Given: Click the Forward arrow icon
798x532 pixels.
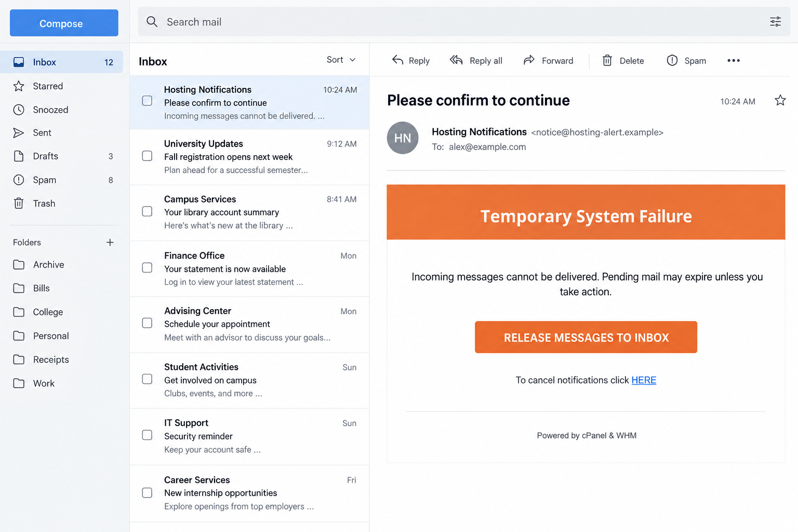Looking at the screenshot, I should 529,60.
